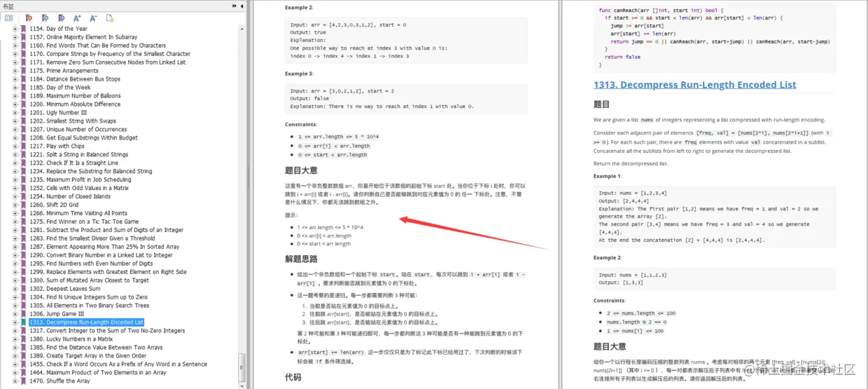Select bookmark 1455. Check If a Word Occurs As a Prefix

tap(118, 364)
